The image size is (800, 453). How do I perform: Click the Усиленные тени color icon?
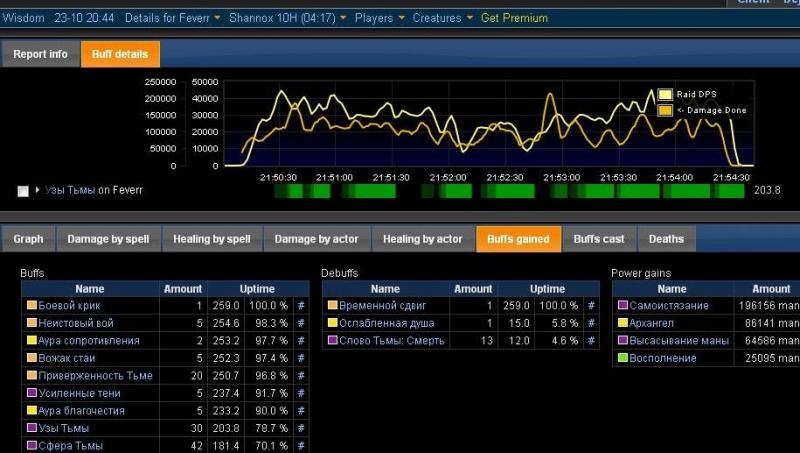click(32, 392)
